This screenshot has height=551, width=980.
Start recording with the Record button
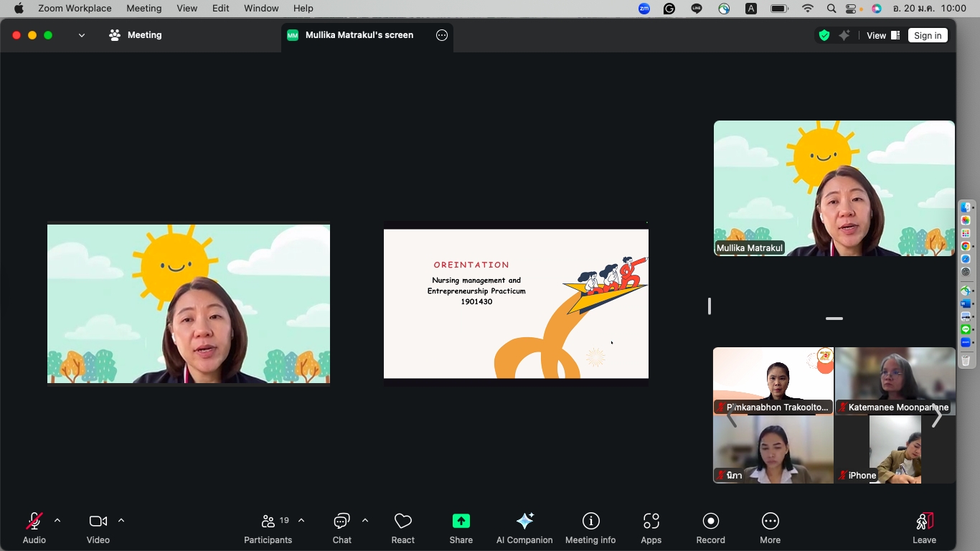click(x=710, y=528)
